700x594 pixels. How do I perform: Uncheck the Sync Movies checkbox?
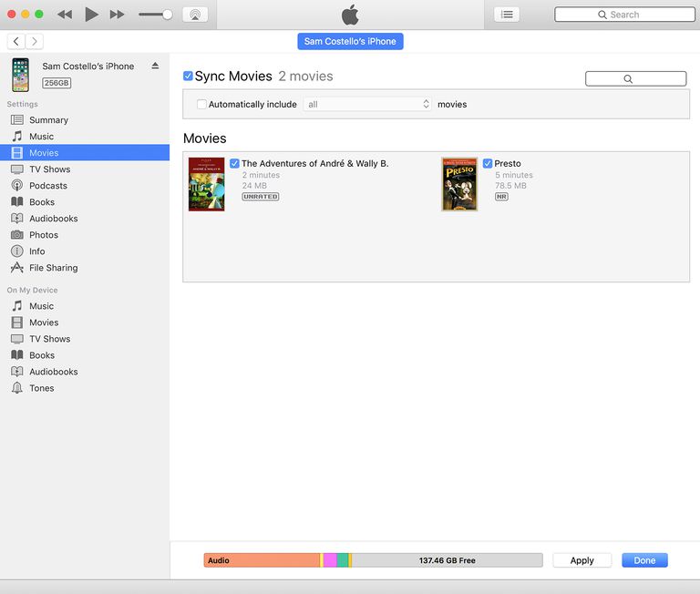pos(188,76)
